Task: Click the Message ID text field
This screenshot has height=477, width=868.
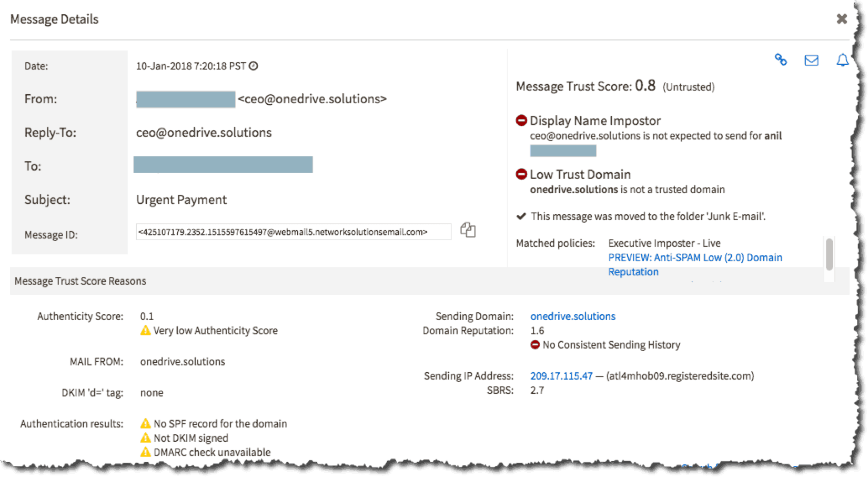Action: point(294,232)
